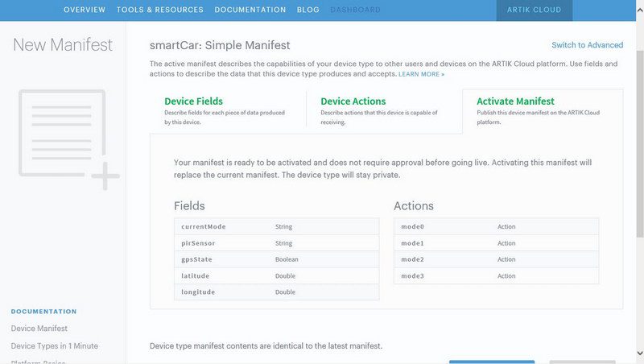
Task: Click the page vertical scrollbar thumb
Action: pos(639,144)
